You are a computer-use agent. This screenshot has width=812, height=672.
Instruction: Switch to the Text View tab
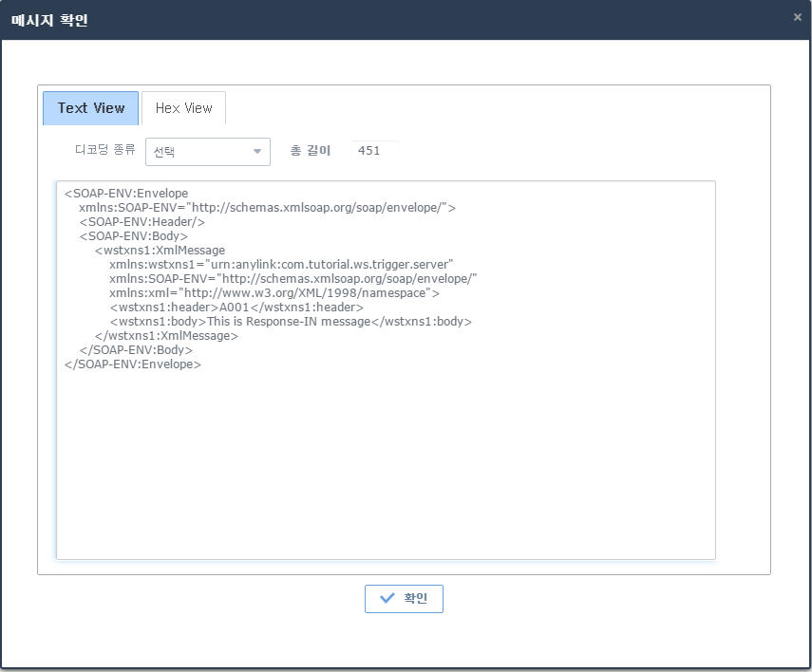click(90, 108)
